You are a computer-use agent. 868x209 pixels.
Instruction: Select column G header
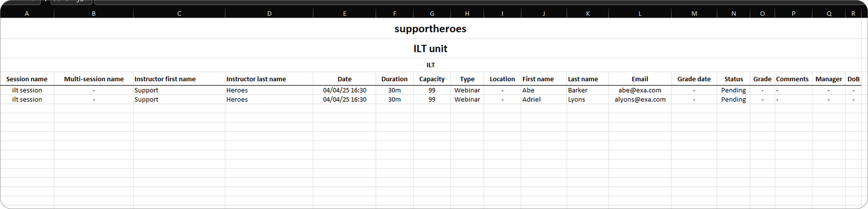pos(432,14)
